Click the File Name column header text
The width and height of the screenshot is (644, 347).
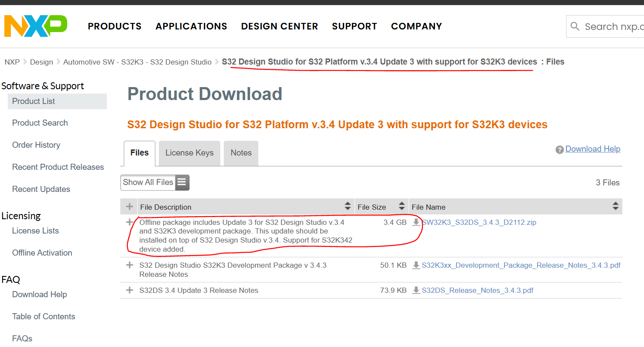click(x=428, y=207)
